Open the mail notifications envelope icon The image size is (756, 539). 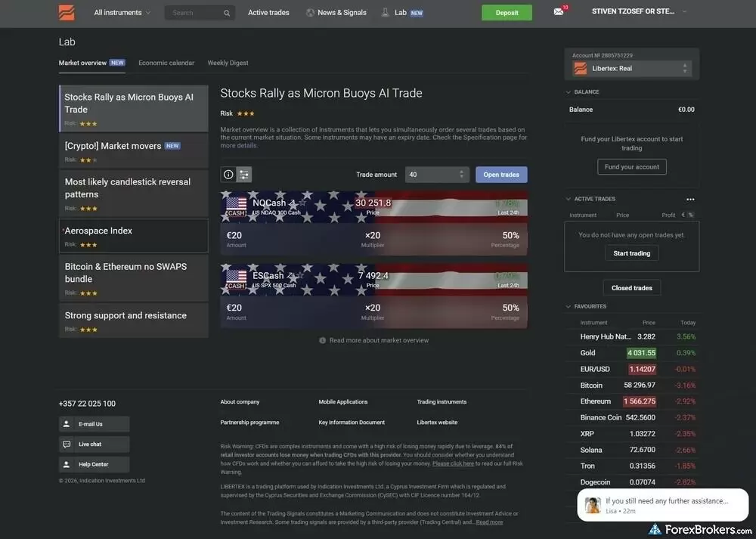559,11
